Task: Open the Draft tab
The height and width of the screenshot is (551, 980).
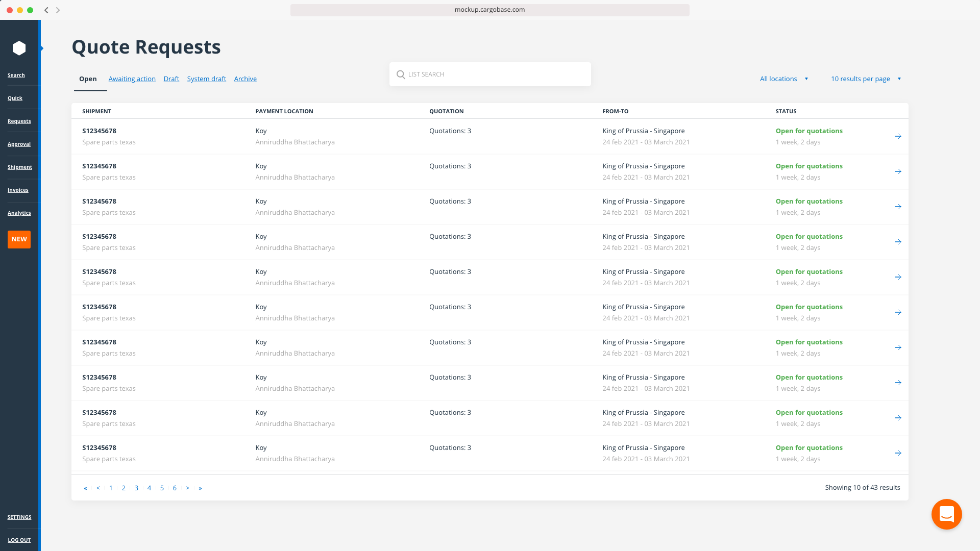Action: 171,79
